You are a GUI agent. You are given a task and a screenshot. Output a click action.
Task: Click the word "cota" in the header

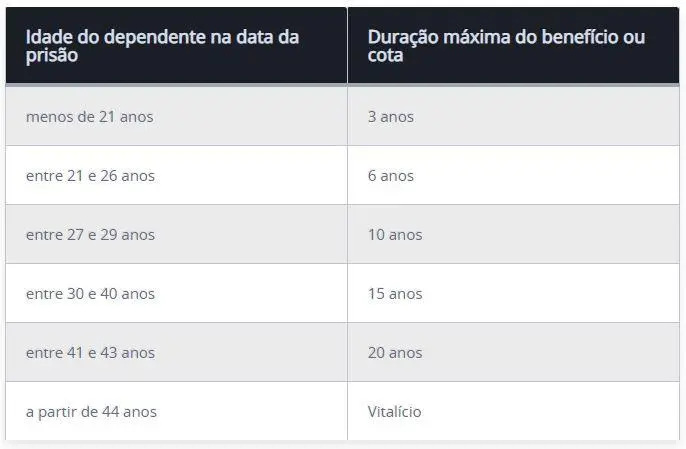385,56
